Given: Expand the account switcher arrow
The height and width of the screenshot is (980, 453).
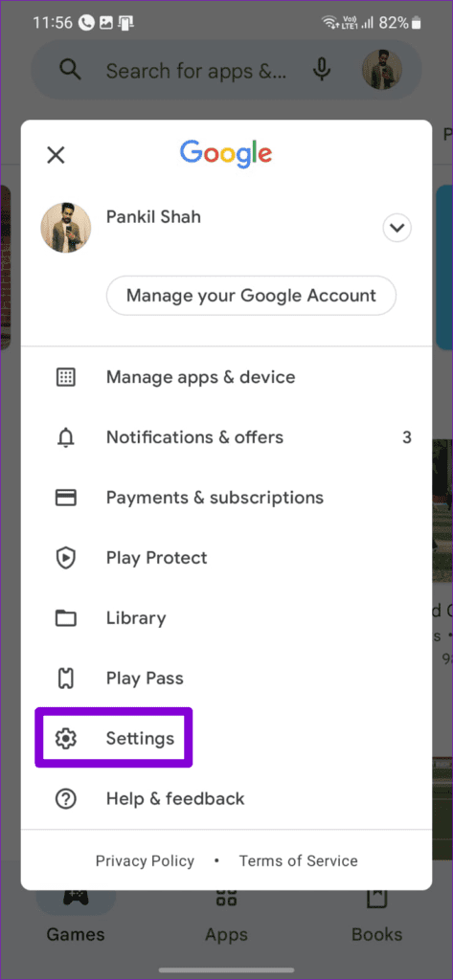Looking at the screenshot, I should 396,228.
